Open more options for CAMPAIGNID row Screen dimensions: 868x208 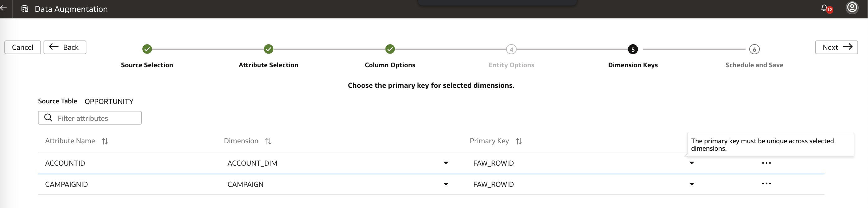(766, 184)
